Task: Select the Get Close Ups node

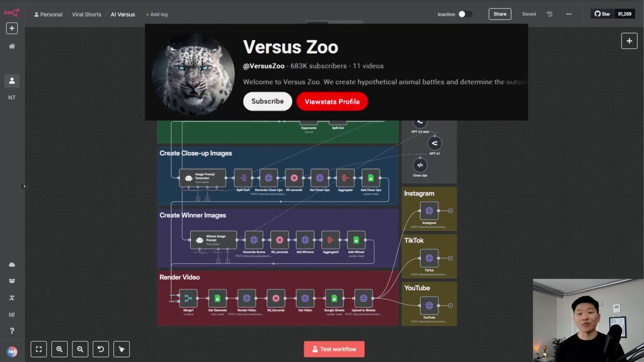Action: (320, 178)
